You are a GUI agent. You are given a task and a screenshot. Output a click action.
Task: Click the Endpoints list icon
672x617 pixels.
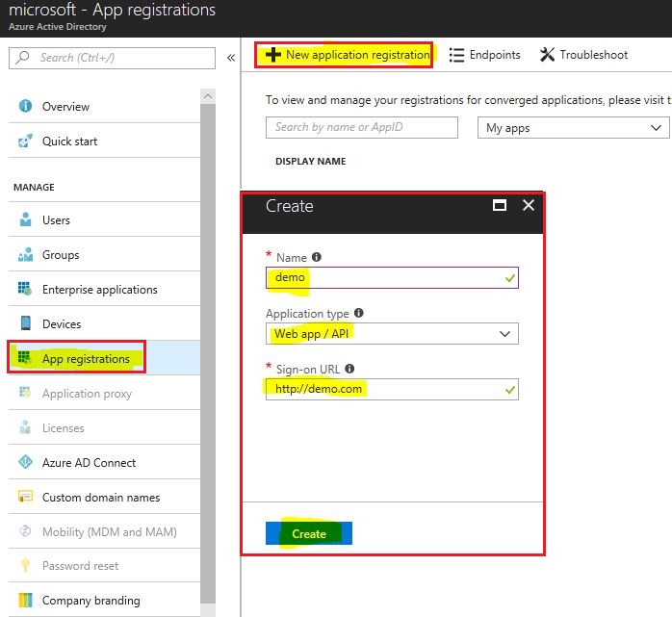coord(456,55)
